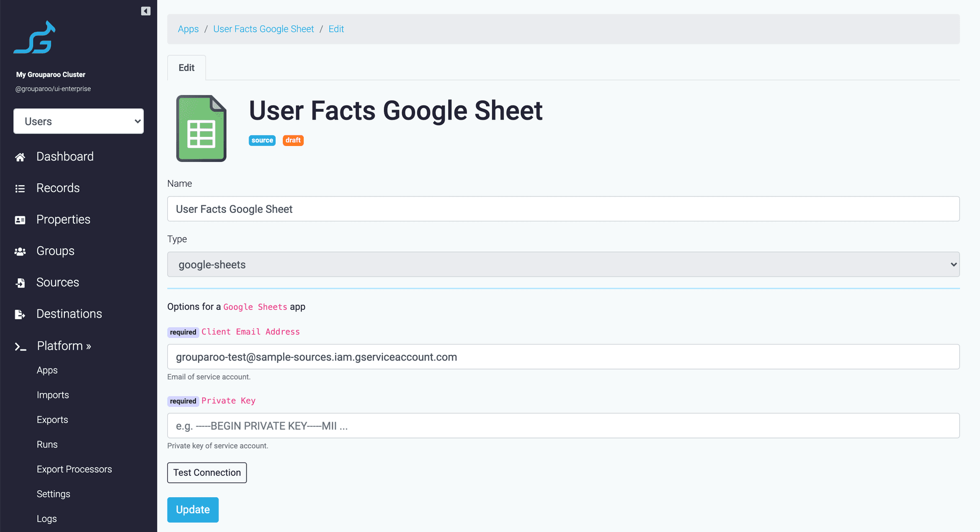Click the User Facts Google Sheet heading

(x=396, y=111)
